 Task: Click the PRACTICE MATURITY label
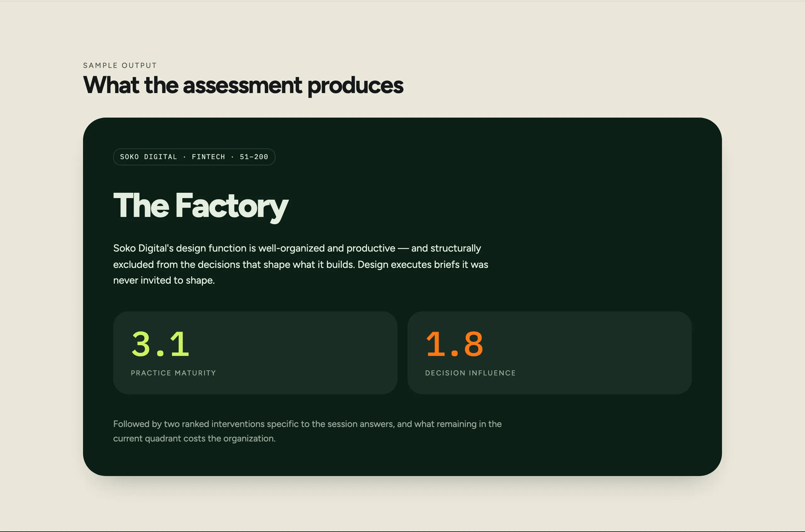tap(173, 373)
